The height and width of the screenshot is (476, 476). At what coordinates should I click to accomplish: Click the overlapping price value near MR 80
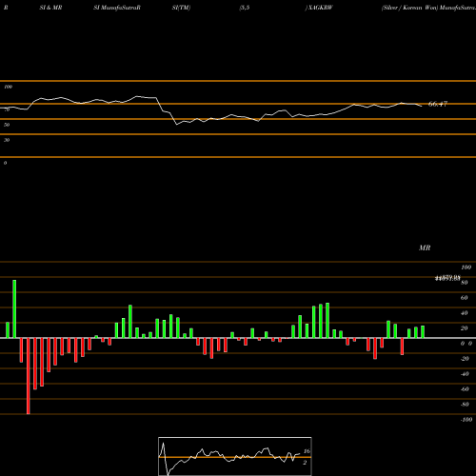tap(447, 278)
